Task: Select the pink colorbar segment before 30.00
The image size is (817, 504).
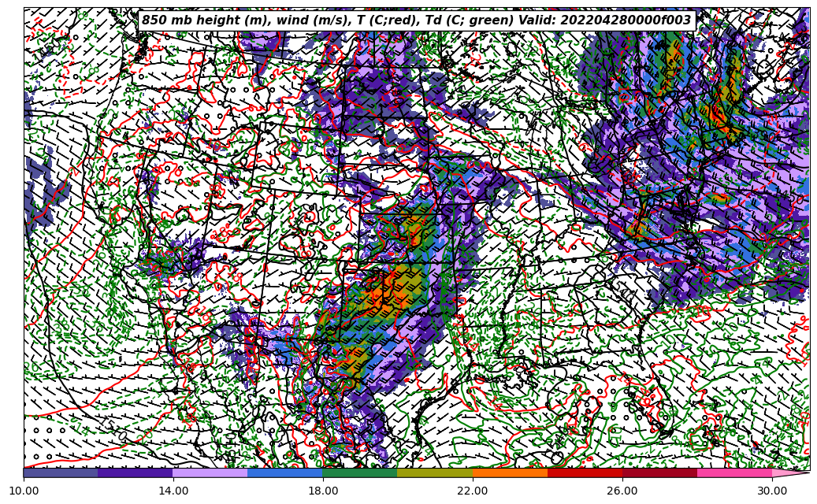Action: point(734,472)
